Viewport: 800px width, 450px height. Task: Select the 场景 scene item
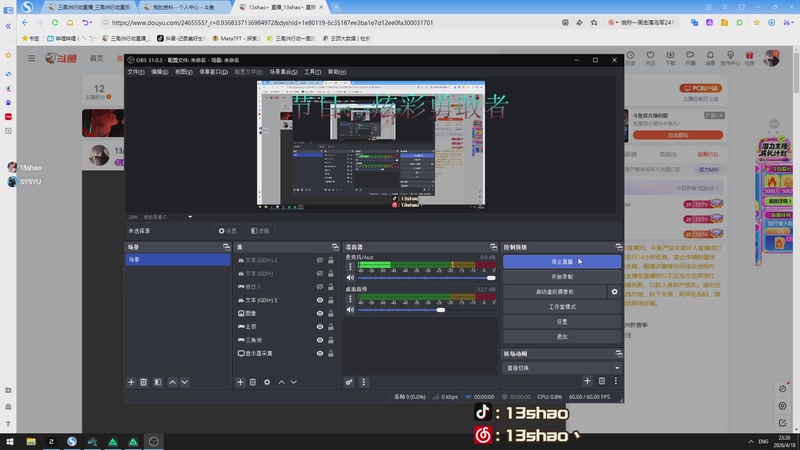pos(178,260)
